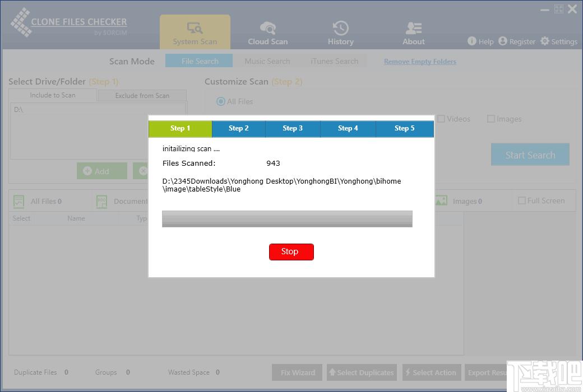Click the Help label
The image size is (583, 392).
coord(486,41)
